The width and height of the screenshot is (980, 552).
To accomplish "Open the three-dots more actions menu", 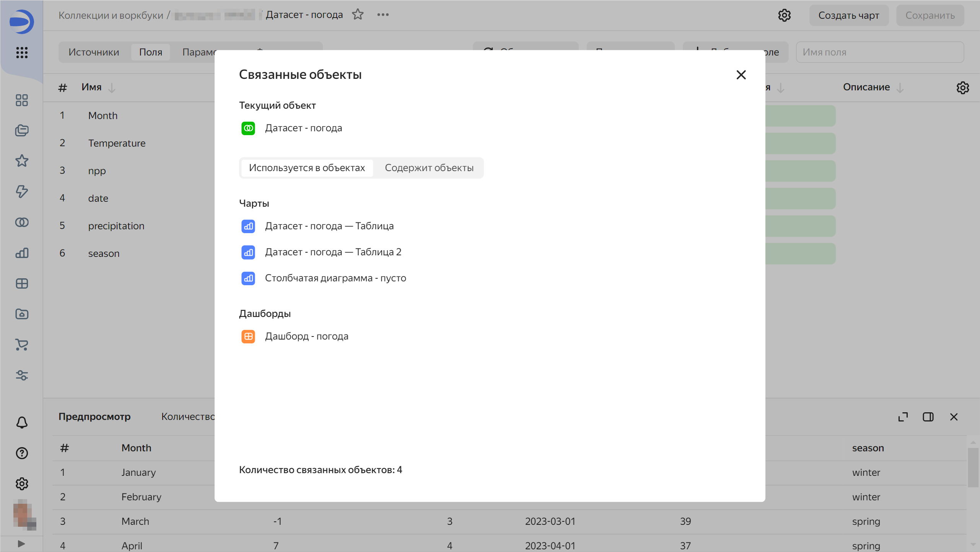I will [x=383, y=15].
